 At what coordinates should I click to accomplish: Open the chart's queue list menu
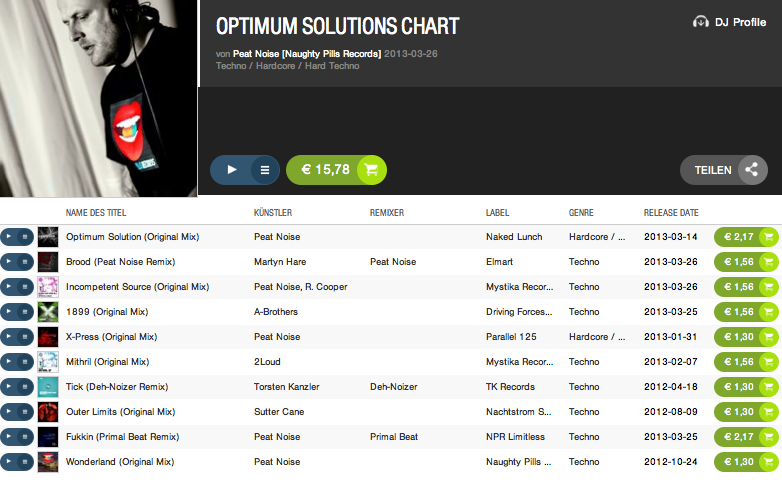(265, 170)
